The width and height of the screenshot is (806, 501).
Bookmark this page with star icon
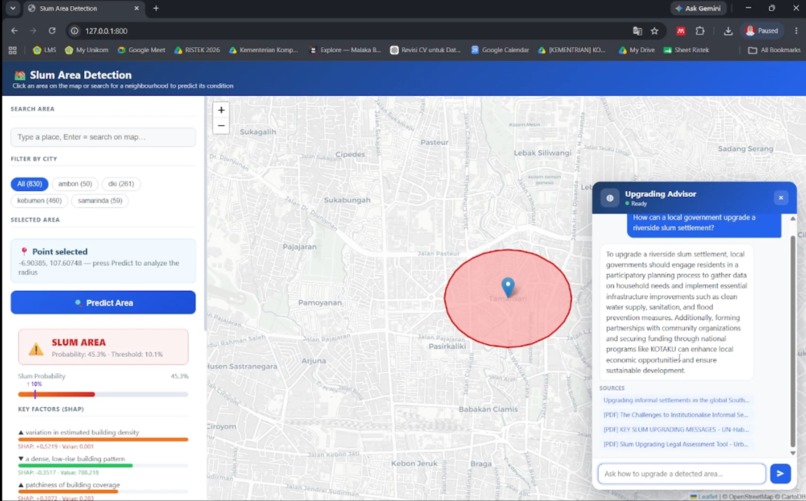[x=654, y=31]
